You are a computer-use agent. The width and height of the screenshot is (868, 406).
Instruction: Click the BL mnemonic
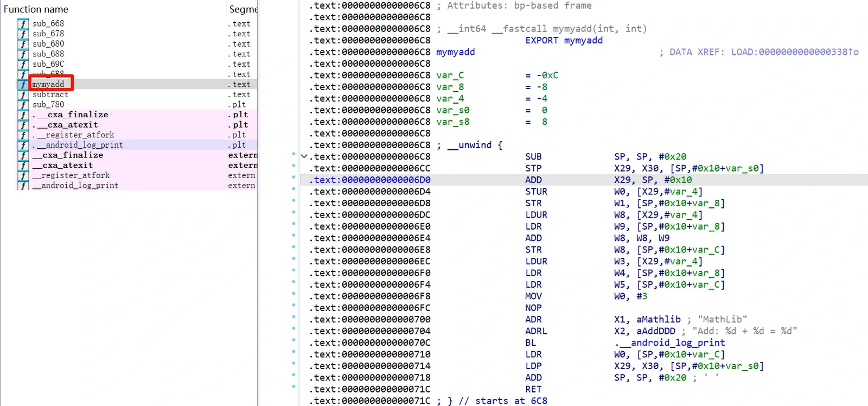point(531,342)
